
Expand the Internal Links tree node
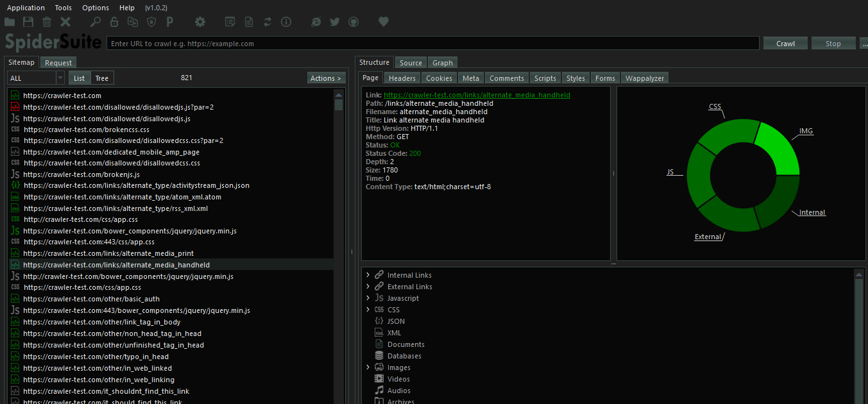368,275
